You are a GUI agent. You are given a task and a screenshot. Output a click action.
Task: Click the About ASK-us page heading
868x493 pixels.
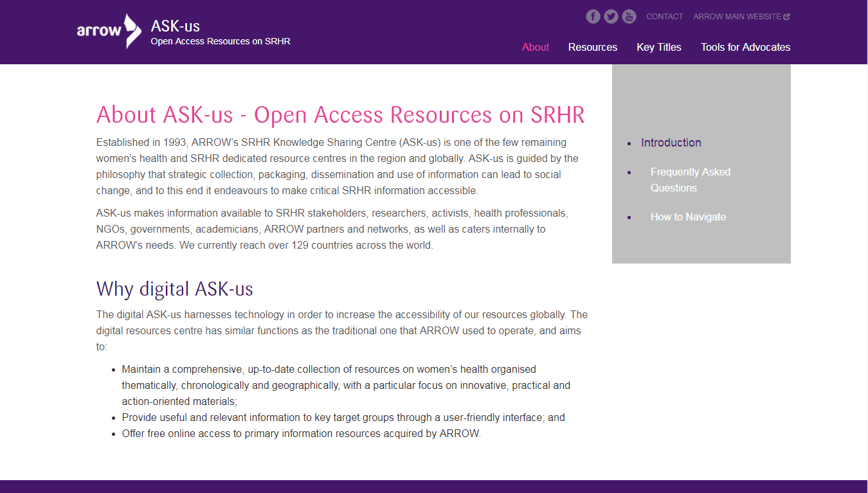click(340, 115)
